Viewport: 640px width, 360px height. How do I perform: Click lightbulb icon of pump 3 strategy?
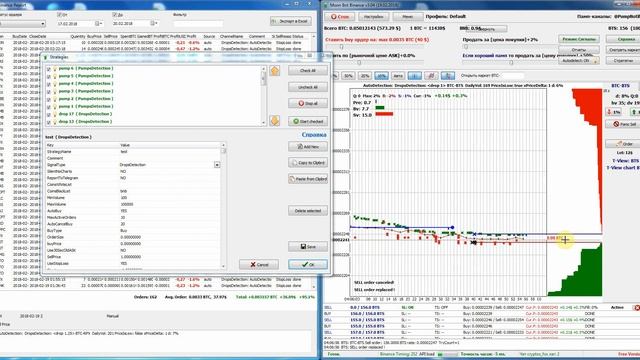55,91
